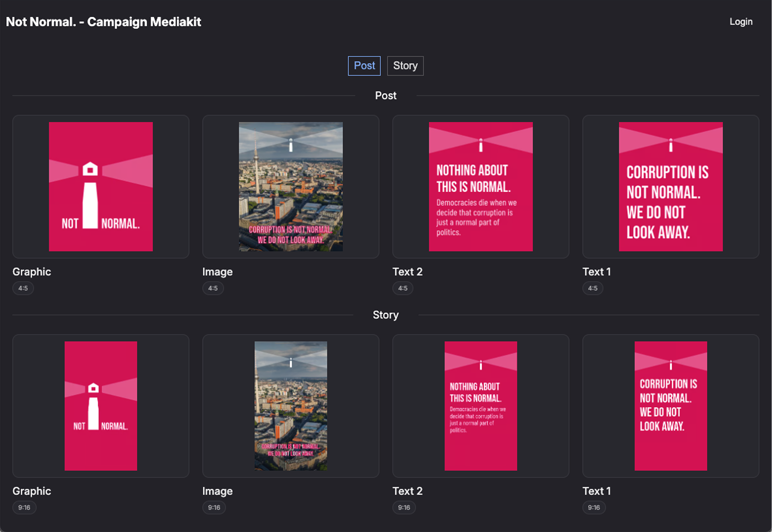Open the Story Text 2 thumbnail
Image resolution: width=772 pixels, height=532 pixels.
pos(480,406)
